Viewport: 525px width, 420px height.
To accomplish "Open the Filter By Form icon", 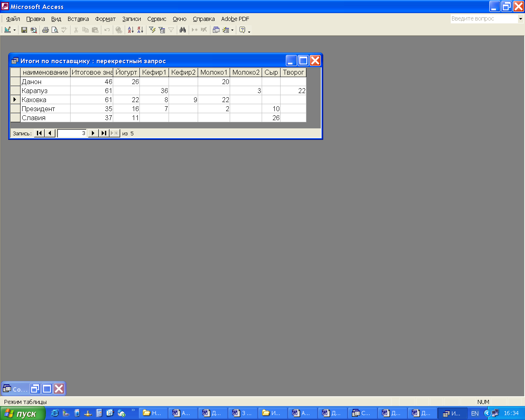I will (162, 30).
